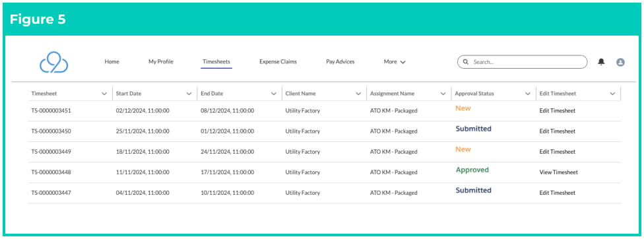Open End Date column dropdown chevron

[x=274, y=94]
